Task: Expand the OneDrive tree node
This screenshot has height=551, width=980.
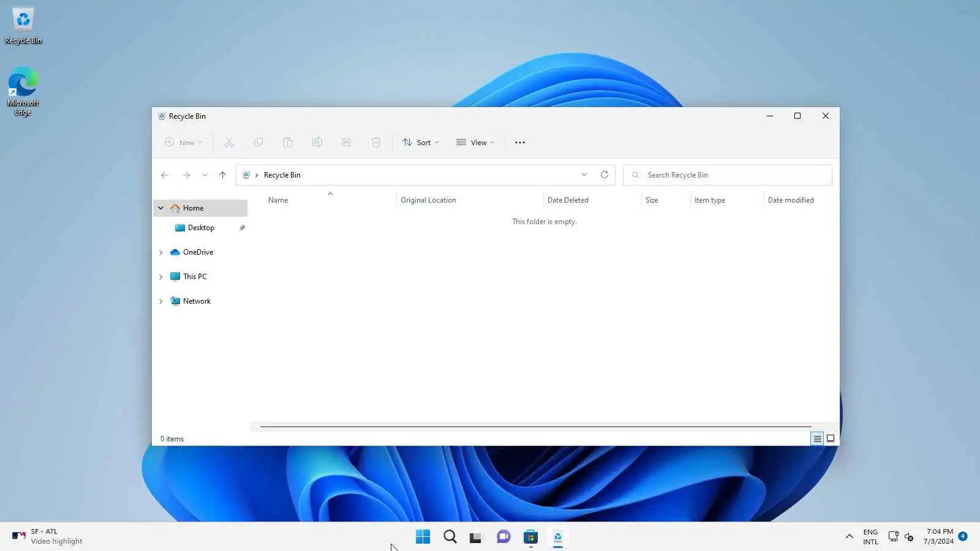Action: [x=161, y=252]
